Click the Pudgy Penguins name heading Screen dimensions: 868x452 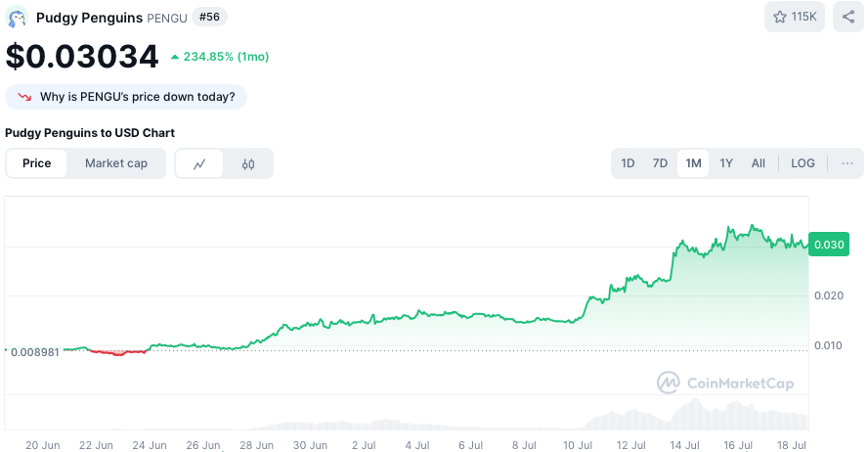89,18
